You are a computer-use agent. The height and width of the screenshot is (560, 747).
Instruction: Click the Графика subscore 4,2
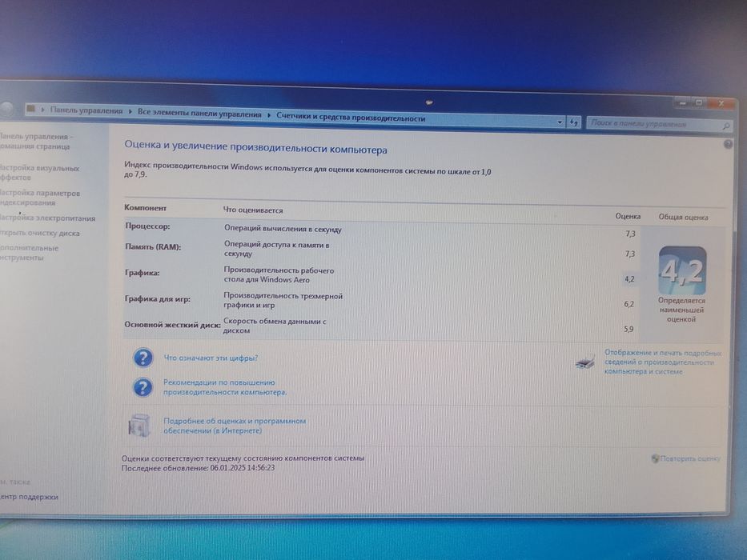point(629,279)
